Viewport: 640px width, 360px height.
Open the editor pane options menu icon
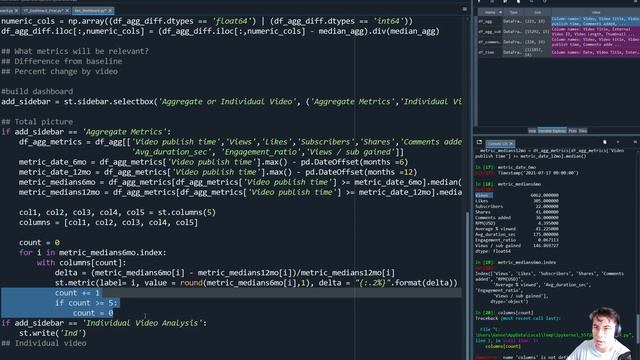pyautogui.click(x=464, y=9)
